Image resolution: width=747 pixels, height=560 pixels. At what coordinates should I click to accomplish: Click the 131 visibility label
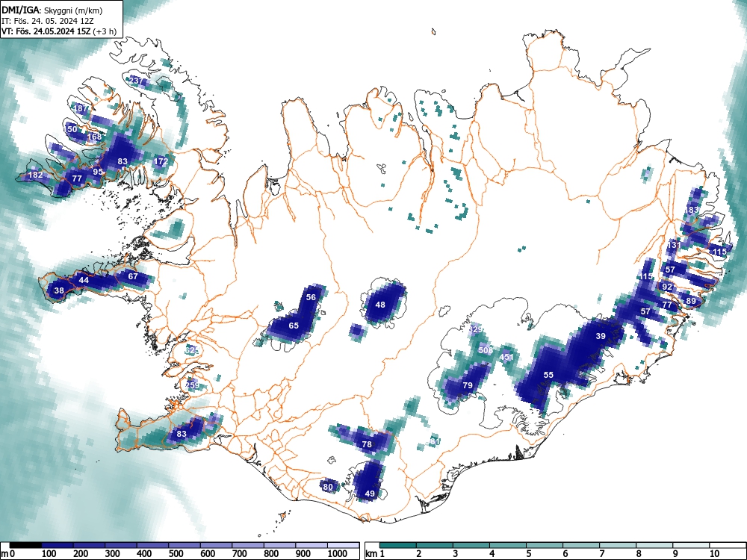point(674,245)
